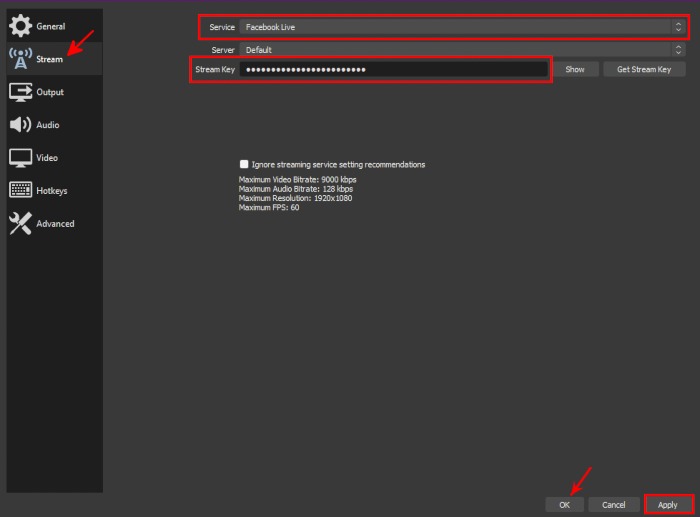
Task: Click Apply to save settings
Action: tap(668, 504)
